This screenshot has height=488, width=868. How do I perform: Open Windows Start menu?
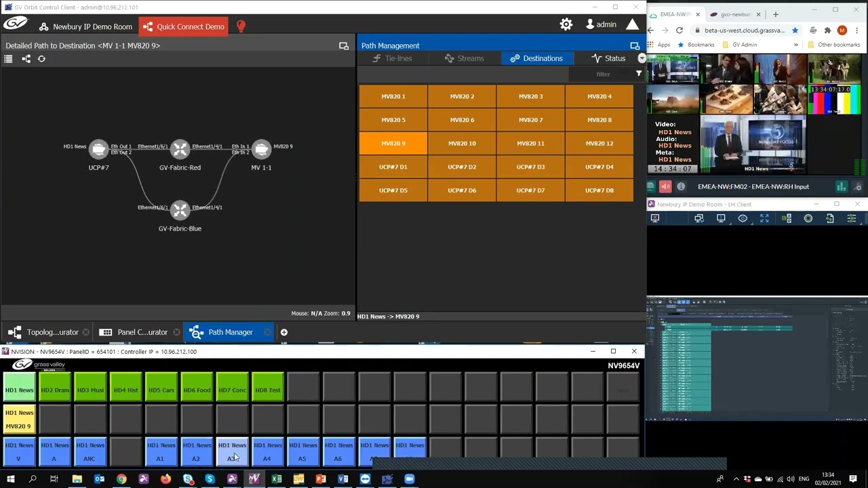click(10, 479)
